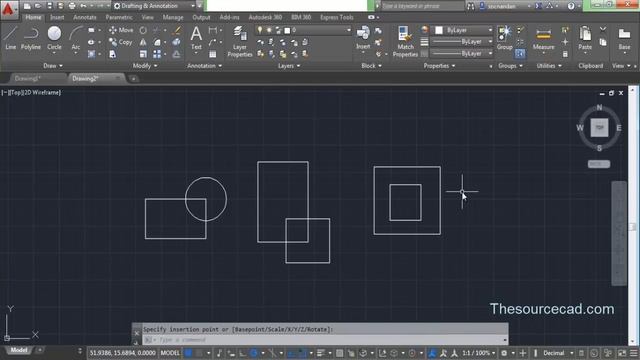The height and width of the screenshot is (360, 640).
Task: Add new drawing tab with plus
Action: pos(133,78)
